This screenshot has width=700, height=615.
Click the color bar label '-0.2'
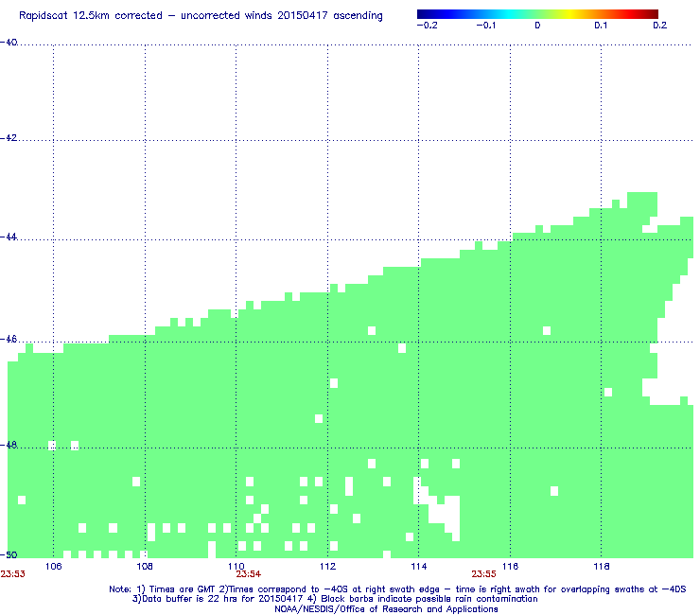[x=428, y=26]
